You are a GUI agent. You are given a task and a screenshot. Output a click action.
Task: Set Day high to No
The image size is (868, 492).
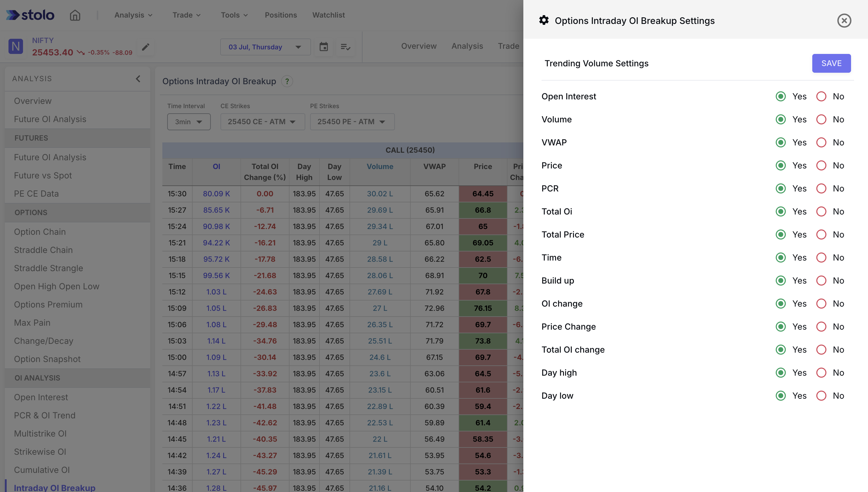coord(821,372)
